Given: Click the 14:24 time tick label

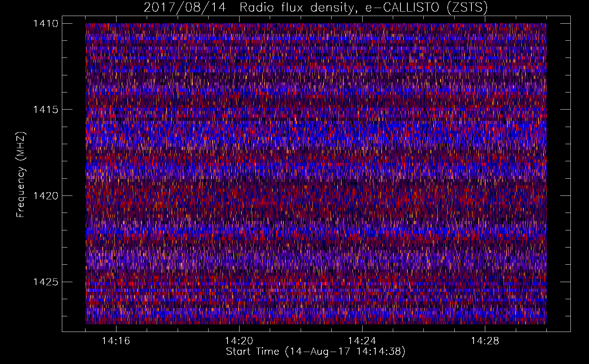Looking at the screenshot, I should click(362, 341).
